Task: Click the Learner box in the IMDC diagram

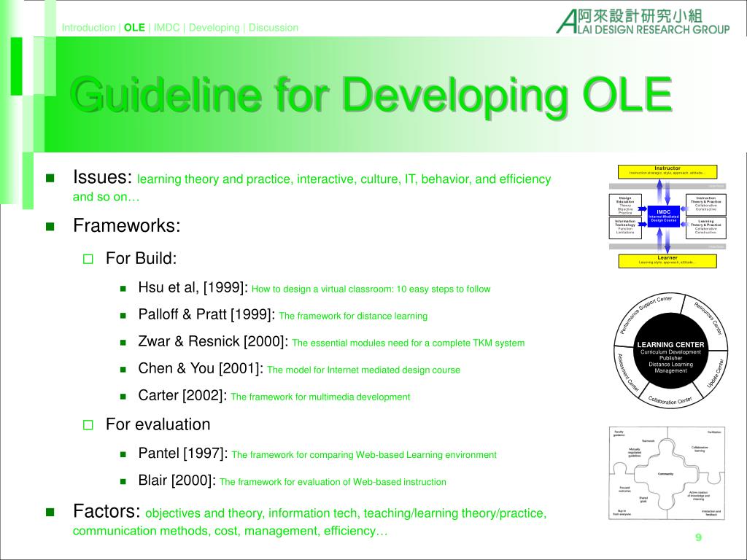Action: [x=667, y=261]
